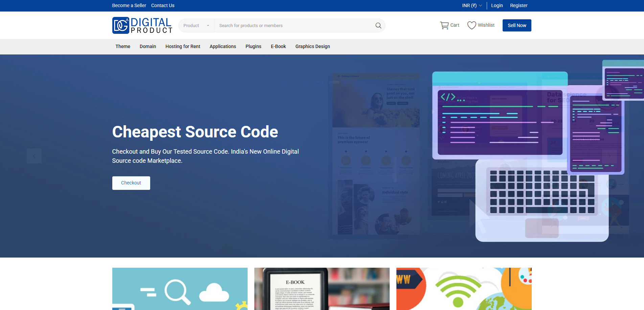This screenshot has height=310, width=644.
Task: Click the Cheapest Source Code heading
Action: pos(195,132)
